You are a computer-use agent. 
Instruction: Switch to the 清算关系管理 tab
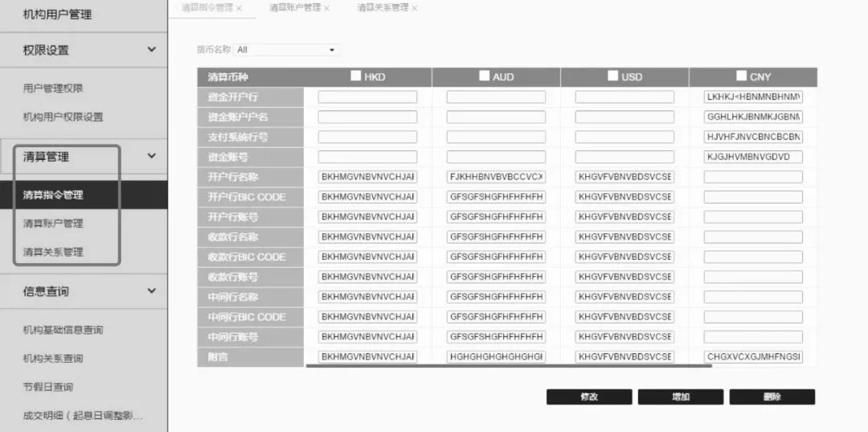383,8
